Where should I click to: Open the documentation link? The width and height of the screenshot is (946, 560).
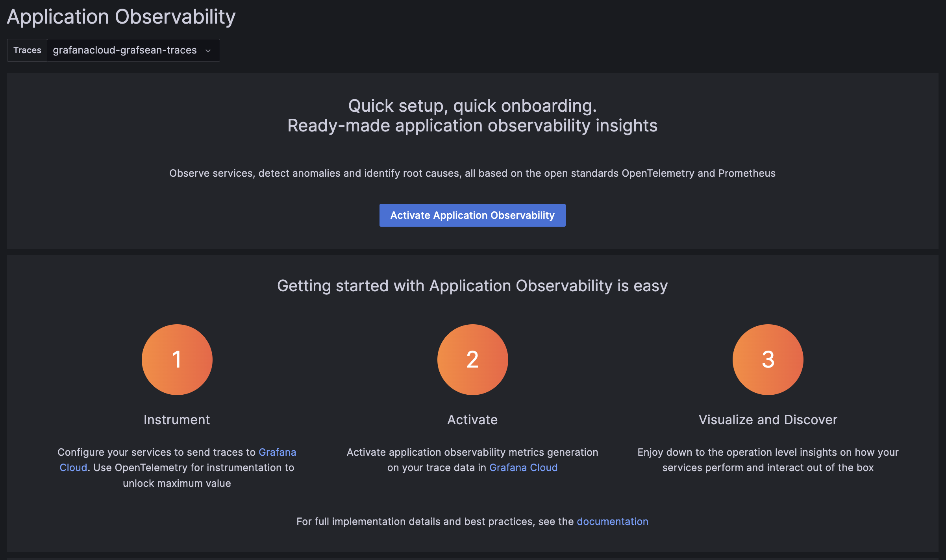612,521
